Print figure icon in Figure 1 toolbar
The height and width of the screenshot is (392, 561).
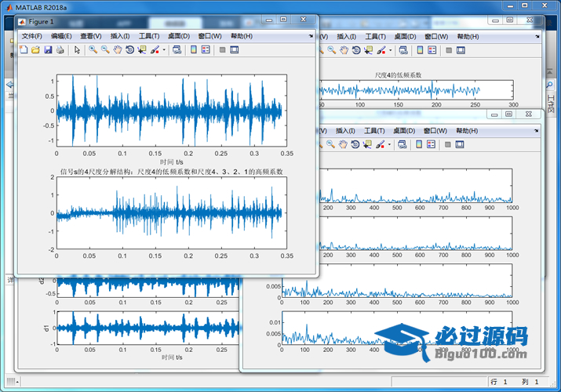[x=60, y=50]
